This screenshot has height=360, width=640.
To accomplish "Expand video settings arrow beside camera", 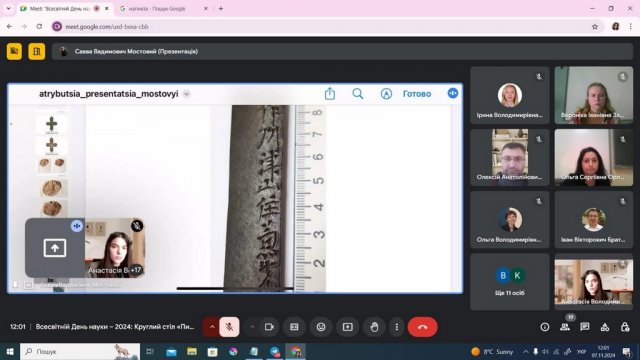I will click(x=252, y=327).
